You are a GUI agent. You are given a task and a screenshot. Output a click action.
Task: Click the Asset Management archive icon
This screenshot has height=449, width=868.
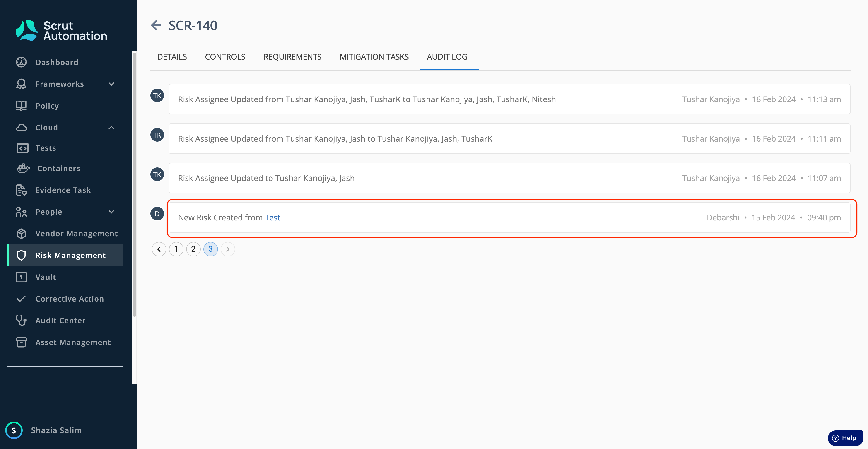pos(21,342)
